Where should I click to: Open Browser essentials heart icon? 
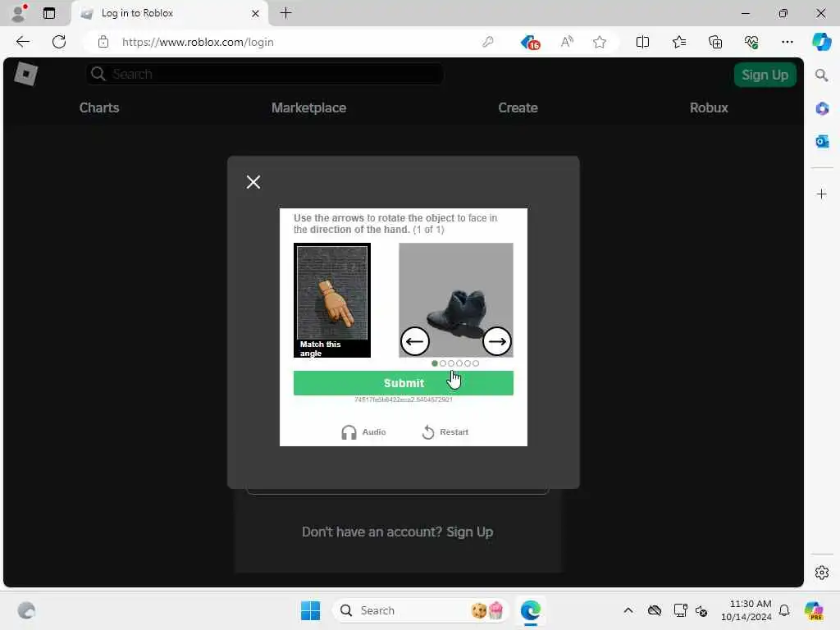(751, 42)
